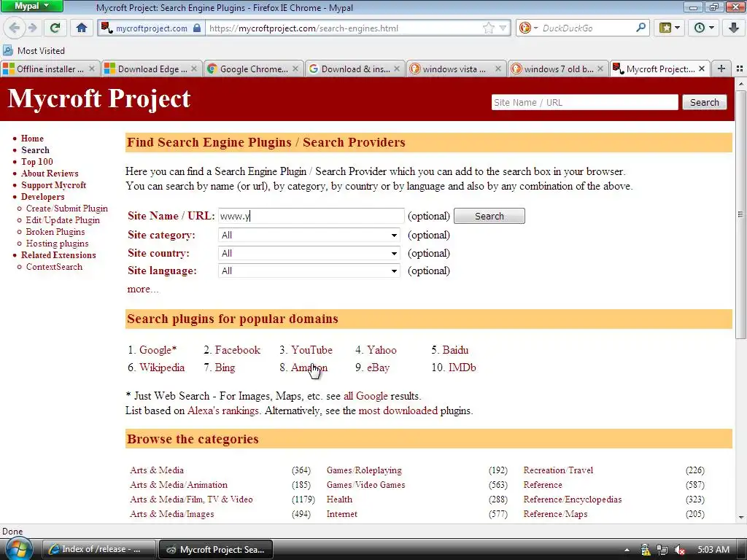747x560 pixels.
Task: Bookmark this page with the star icon
Action: tap(488, 28)
